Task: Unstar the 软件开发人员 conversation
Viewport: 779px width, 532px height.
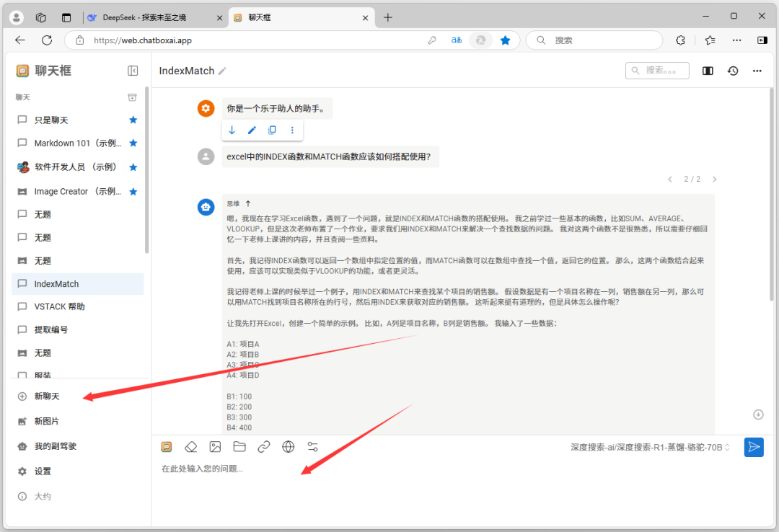Action: (x=133, y=167)
